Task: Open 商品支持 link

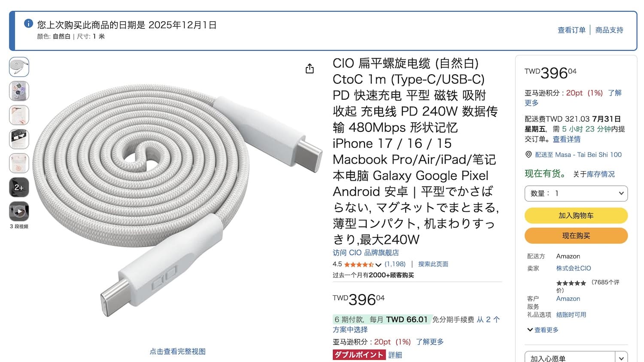Action: (609, 30)
